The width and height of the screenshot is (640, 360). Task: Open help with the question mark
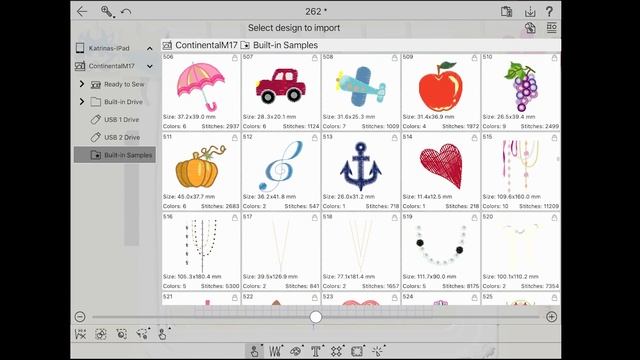pos(549,11)
